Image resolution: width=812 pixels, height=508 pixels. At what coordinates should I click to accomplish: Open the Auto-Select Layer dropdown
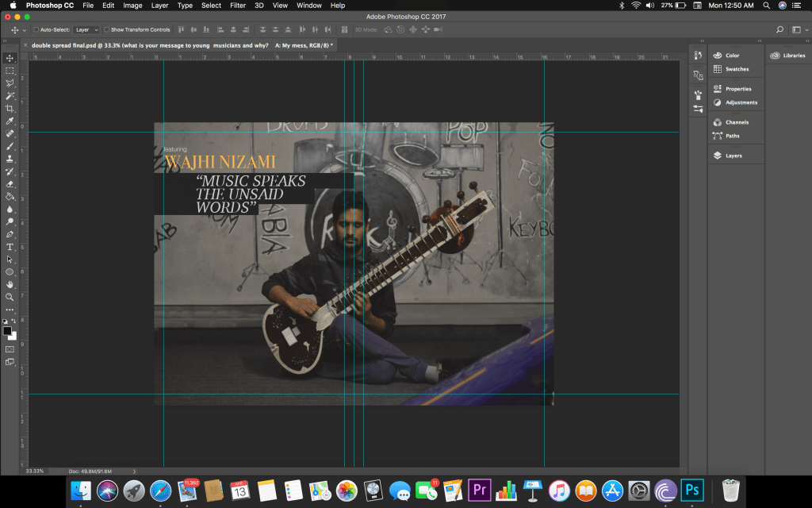pyautogui.click(x=86, y=29)
